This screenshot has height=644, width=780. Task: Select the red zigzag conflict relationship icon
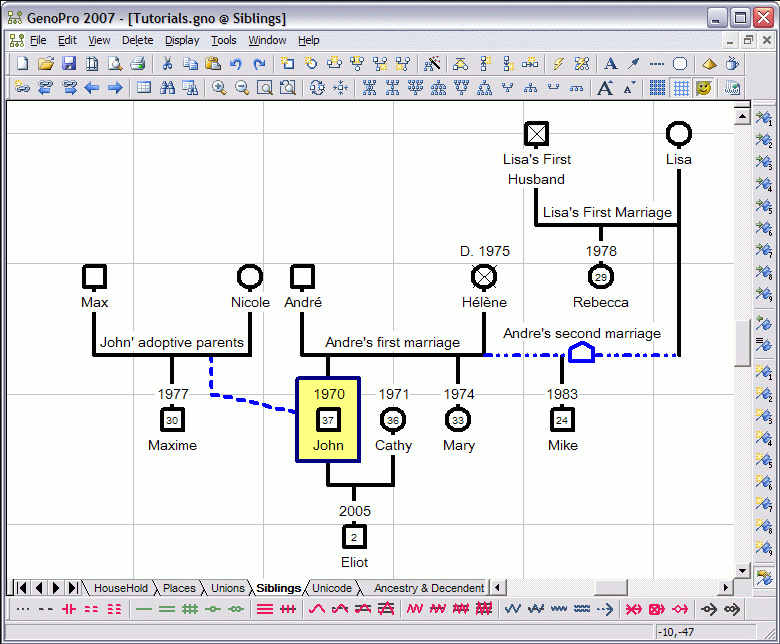pos(414,609)
